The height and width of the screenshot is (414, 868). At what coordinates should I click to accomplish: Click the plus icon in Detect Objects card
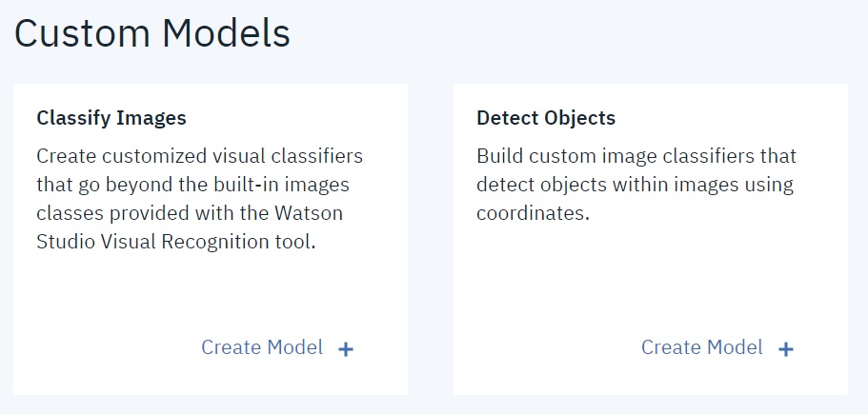tap(786, 349)
